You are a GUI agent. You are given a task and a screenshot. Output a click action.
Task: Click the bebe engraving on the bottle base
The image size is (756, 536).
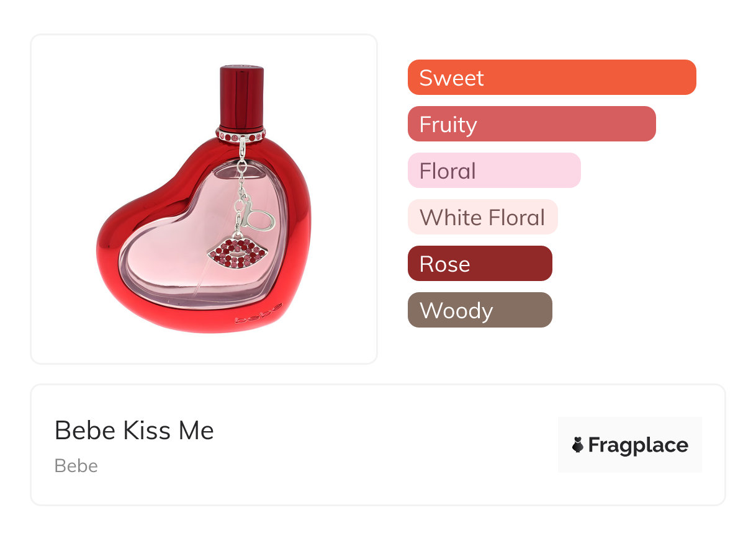tap(258, 314)
